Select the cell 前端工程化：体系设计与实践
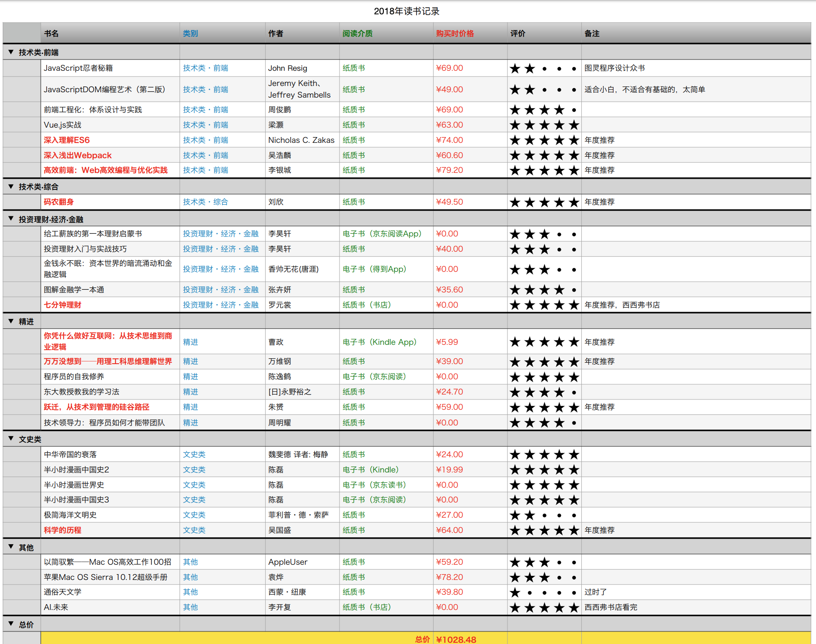 (x=110, y=110)
